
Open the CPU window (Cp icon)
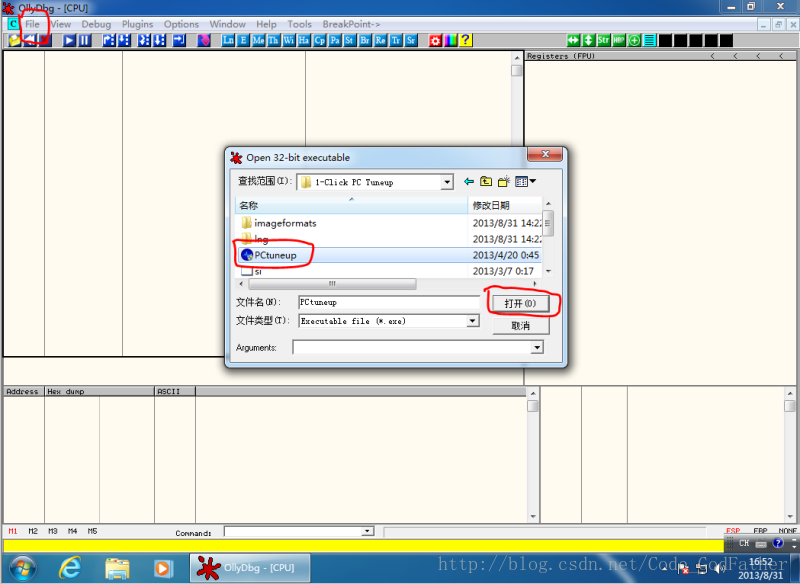319,40
